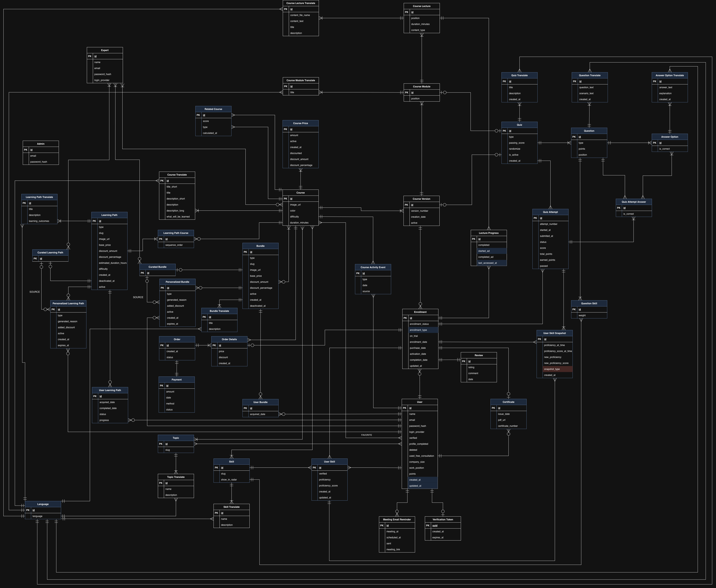Screen dimensions: 716x588
Task: Click the Expert table title
Action: pos(105,50)
